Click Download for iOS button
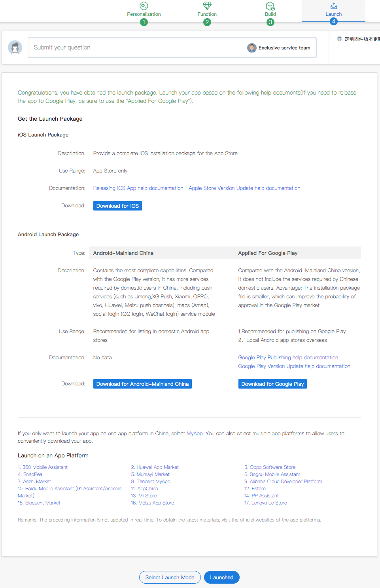 point(117,206)
